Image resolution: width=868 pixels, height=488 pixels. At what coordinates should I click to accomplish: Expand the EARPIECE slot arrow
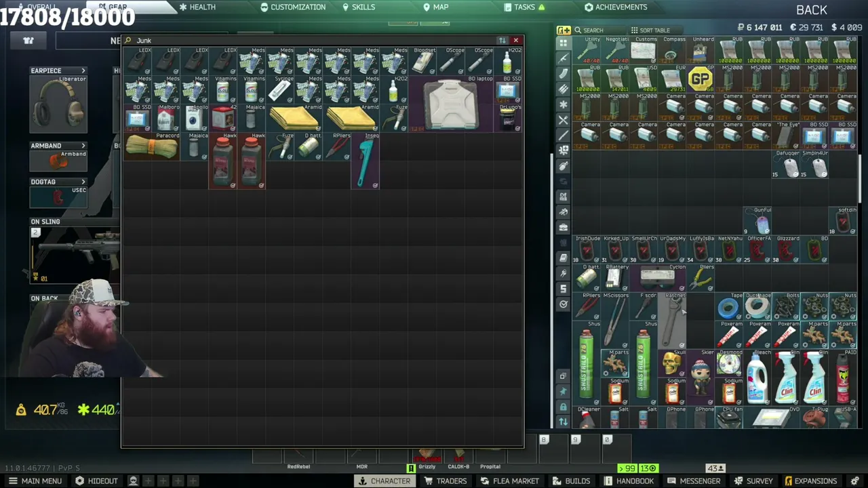click(x=83, y=70)
